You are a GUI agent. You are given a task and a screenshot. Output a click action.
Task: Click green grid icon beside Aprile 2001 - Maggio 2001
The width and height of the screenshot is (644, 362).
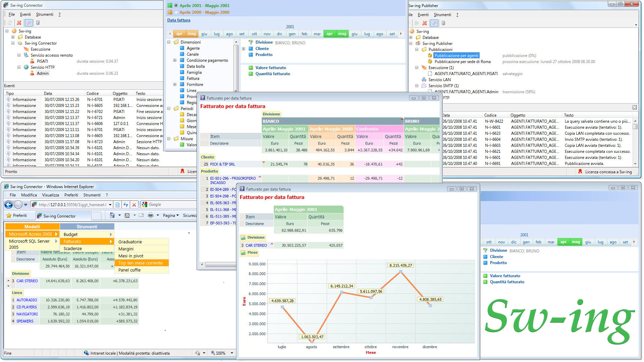[170, 5]
